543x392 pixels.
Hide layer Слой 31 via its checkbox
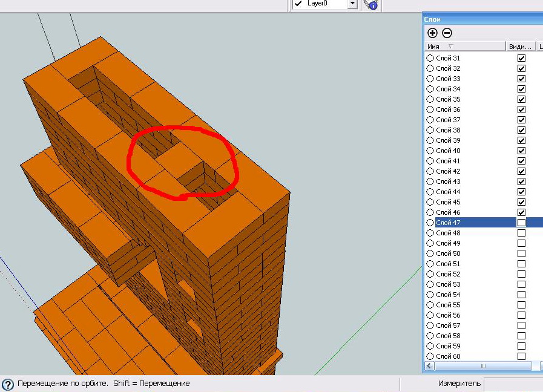pyautogui.click(x=521, y=58)
